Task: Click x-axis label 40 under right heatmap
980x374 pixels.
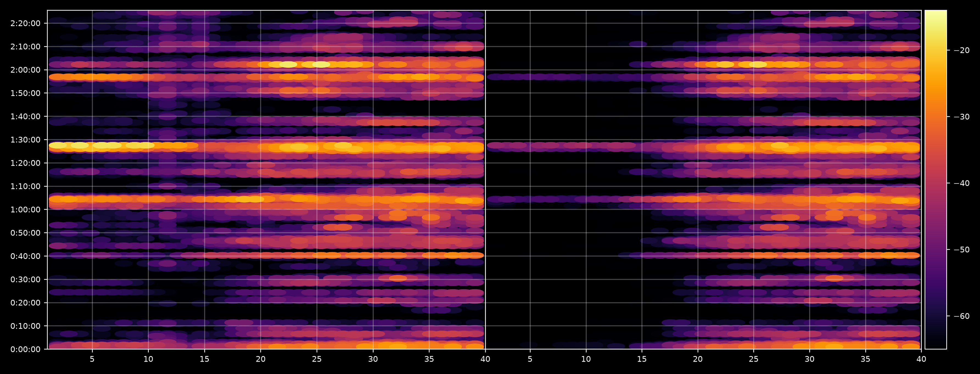Action: 922,359
